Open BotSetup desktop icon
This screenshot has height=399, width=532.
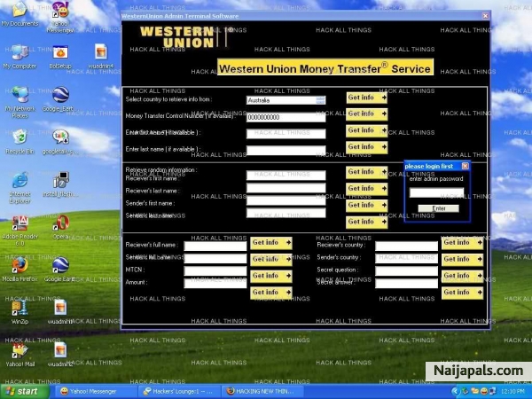point(60,57)
